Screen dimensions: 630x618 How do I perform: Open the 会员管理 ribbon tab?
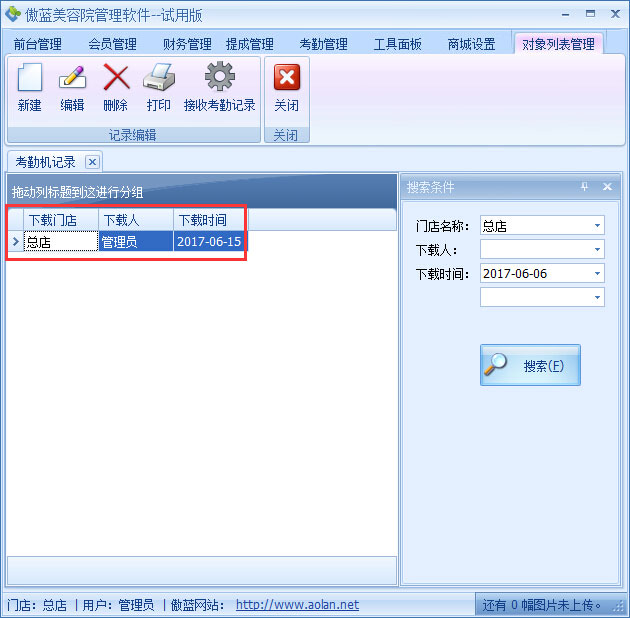(112, 44)
